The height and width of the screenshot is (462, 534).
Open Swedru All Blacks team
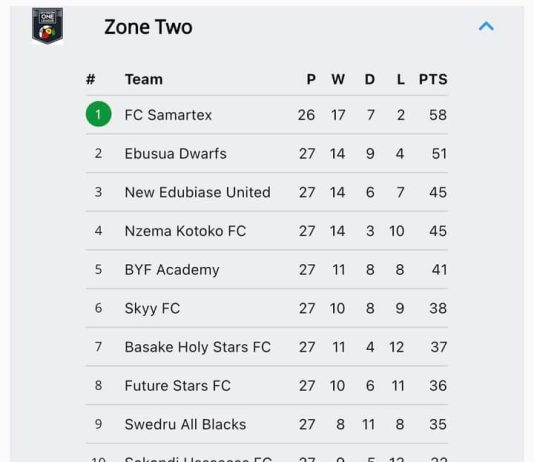point(185,424)
